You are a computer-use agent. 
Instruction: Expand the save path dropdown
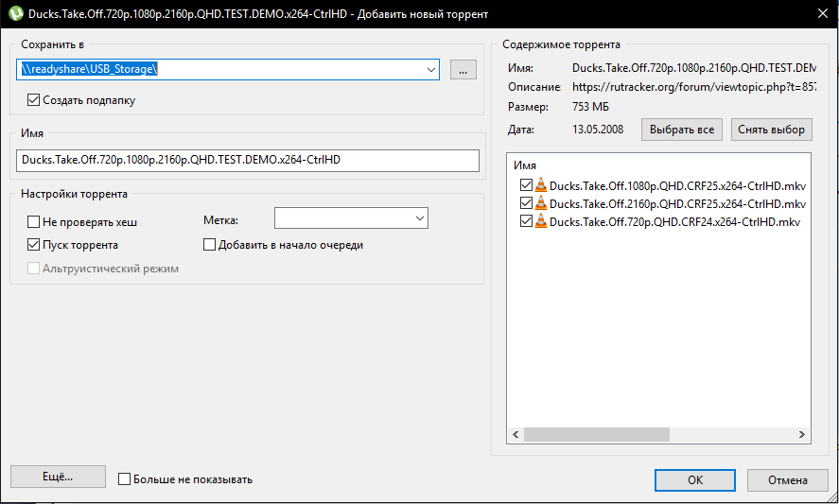(x=430, y=69)
